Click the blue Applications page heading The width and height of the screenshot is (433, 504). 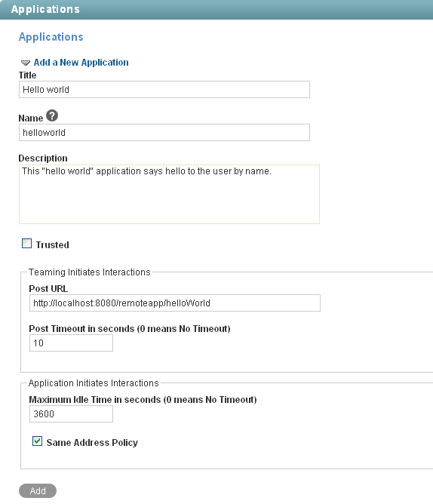51,37
